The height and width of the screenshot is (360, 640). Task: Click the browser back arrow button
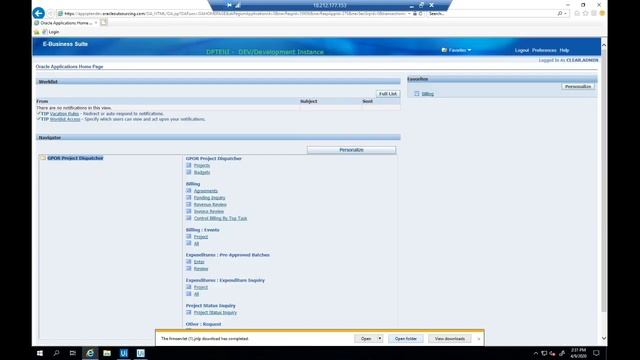click(39, 13)
